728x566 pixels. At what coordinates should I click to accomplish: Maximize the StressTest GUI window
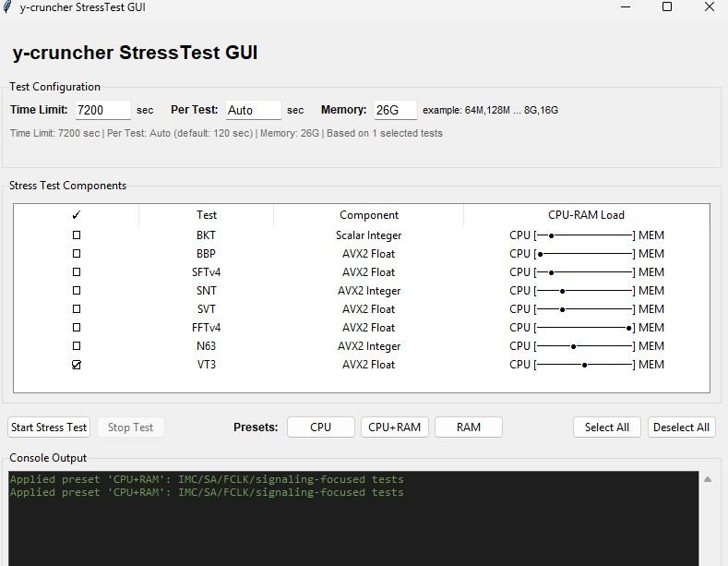667,7
